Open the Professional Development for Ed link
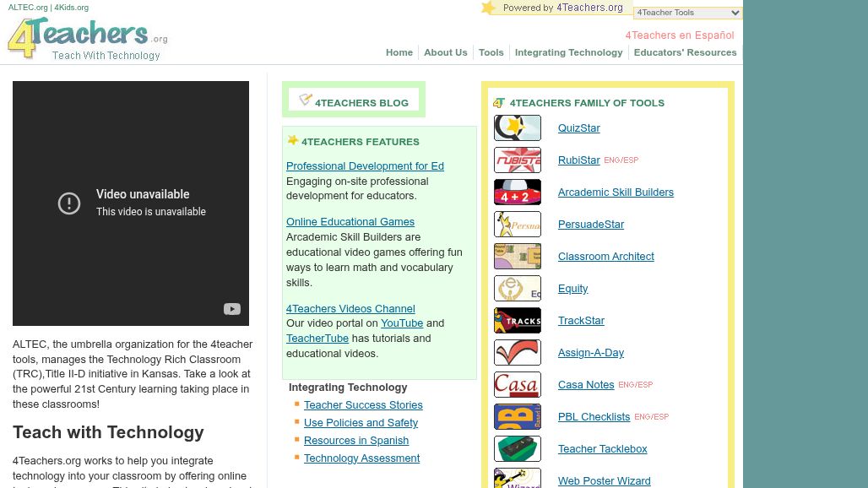This screenshot has width=868, height=488. 365,165
